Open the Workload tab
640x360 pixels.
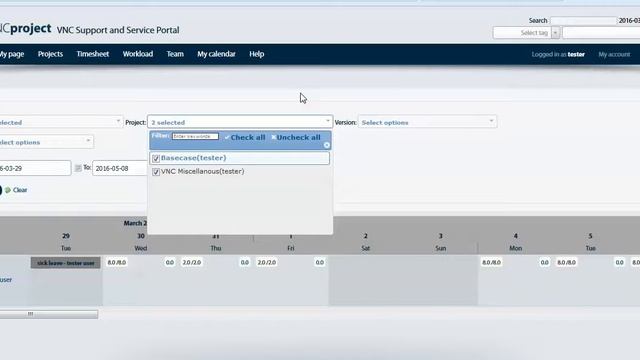(x=138, y=54)
